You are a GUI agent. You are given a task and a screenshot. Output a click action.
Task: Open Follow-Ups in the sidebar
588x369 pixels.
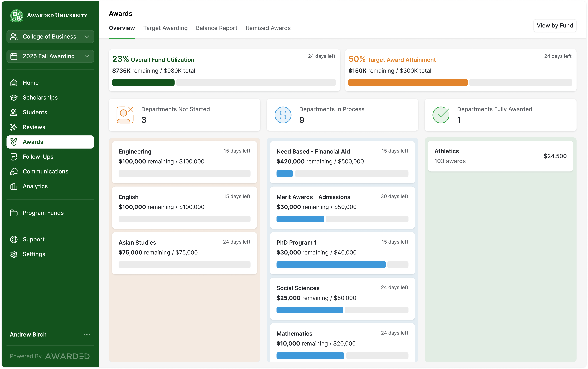pyautogui.click(x=50, y=157)
